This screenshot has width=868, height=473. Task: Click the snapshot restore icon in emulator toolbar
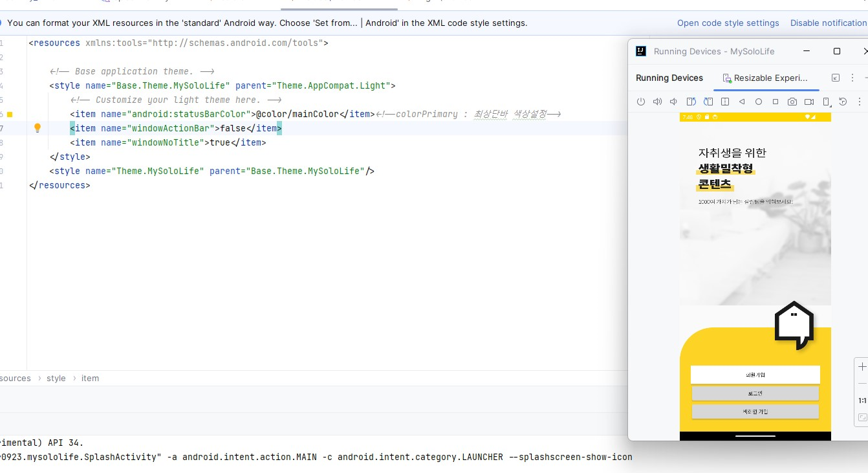pyautogui.click(x=843, y=102)
